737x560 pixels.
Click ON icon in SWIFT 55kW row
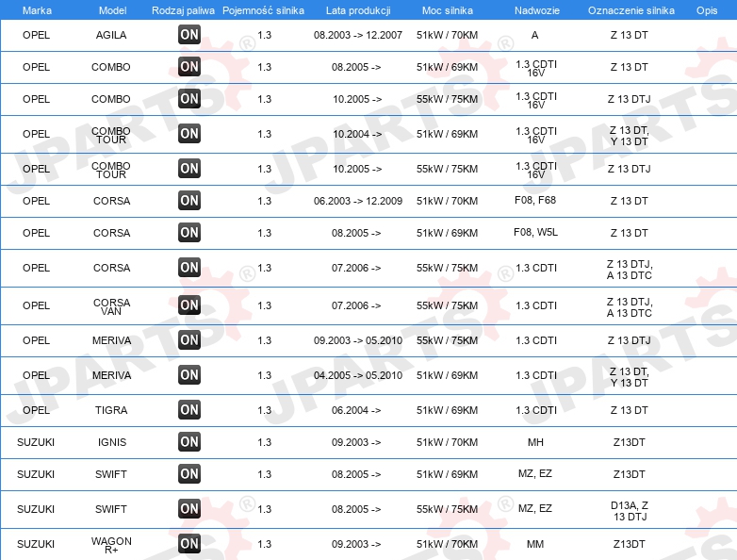click(189, 508)
